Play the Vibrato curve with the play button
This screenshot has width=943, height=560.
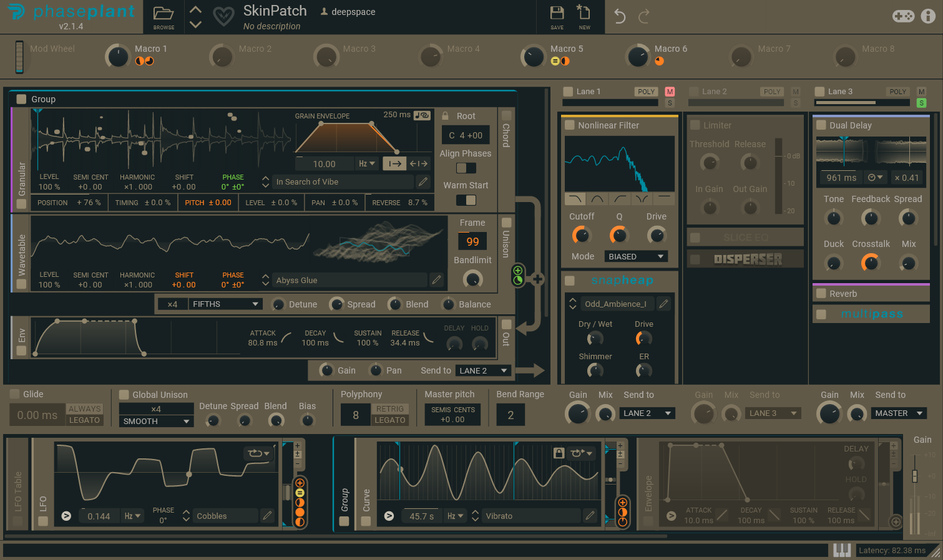(389, 516)
